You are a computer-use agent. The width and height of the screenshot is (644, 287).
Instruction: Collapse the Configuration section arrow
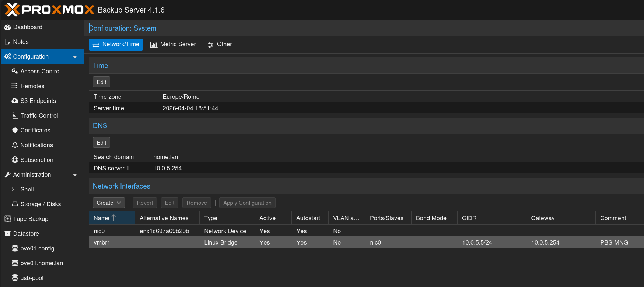(75, 57)
